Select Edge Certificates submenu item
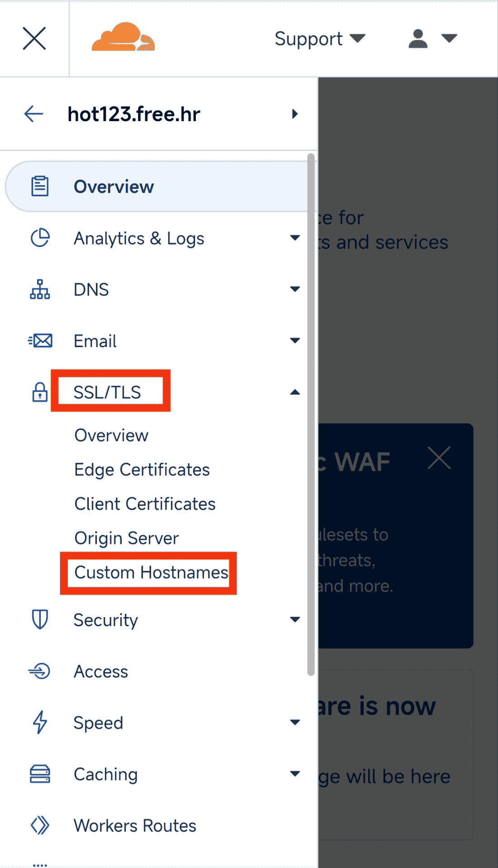 pos(142,470)
